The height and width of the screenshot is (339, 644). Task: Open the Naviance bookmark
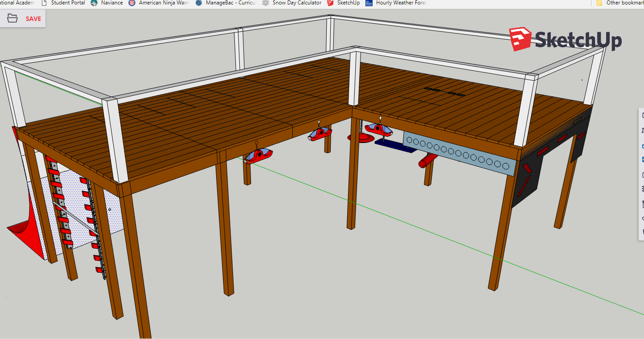point(107,3)
